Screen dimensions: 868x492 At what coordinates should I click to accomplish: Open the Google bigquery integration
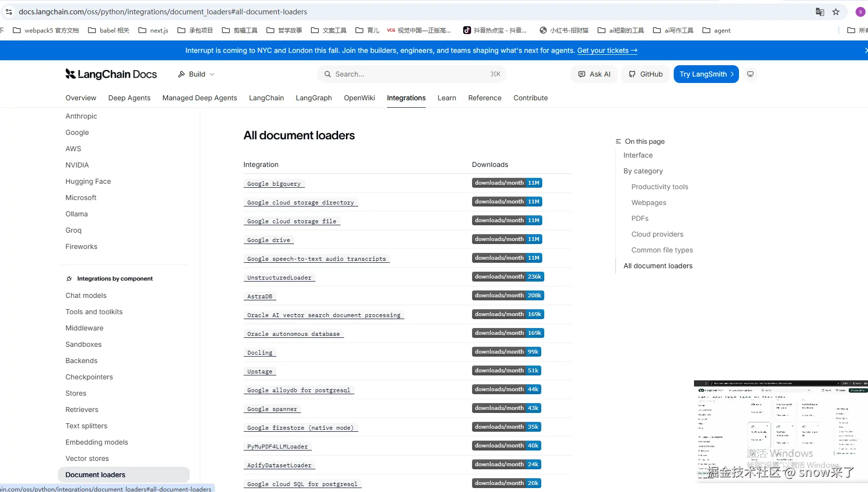point(274,184)
